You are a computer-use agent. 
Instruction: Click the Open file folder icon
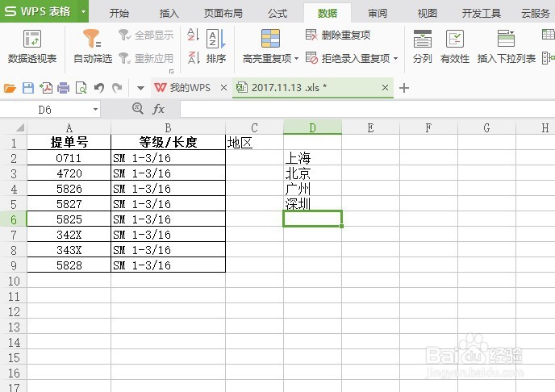[x=10, y=88]
